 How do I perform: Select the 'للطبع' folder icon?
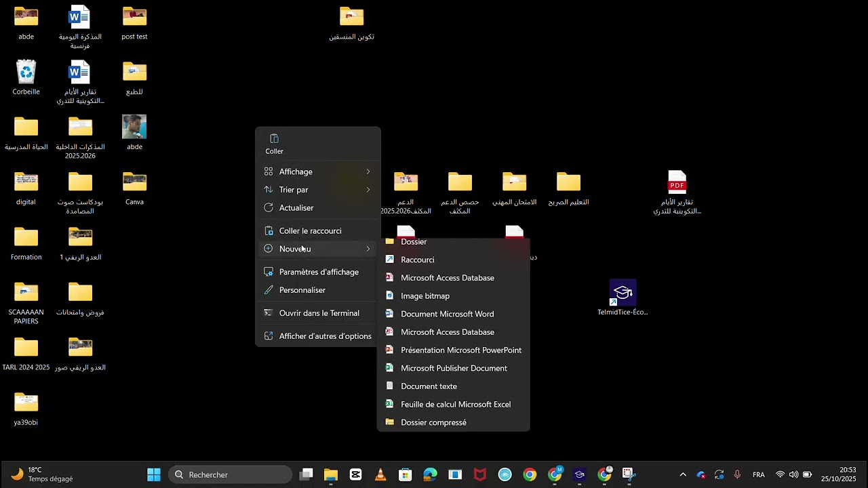pyautogui.click(x=134, y=72)
